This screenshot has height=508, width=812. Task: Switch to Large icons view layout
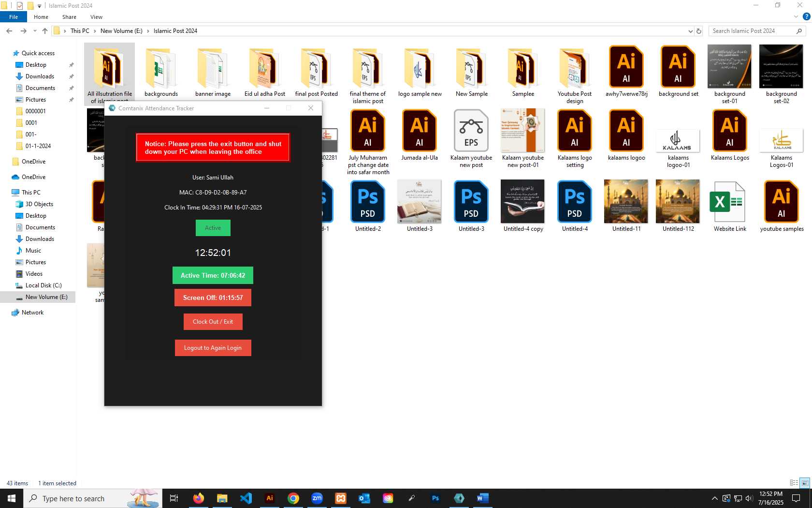(x=805, y=483)
